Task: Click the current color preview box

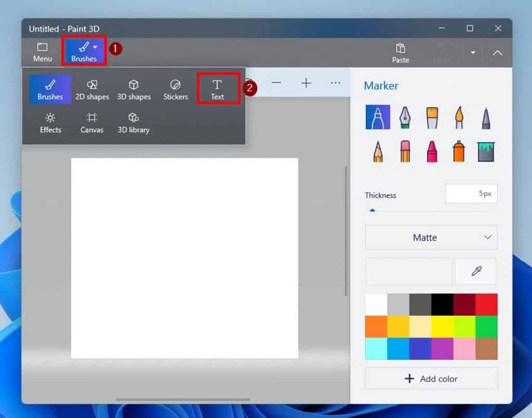Action: [x=409, y=271]
